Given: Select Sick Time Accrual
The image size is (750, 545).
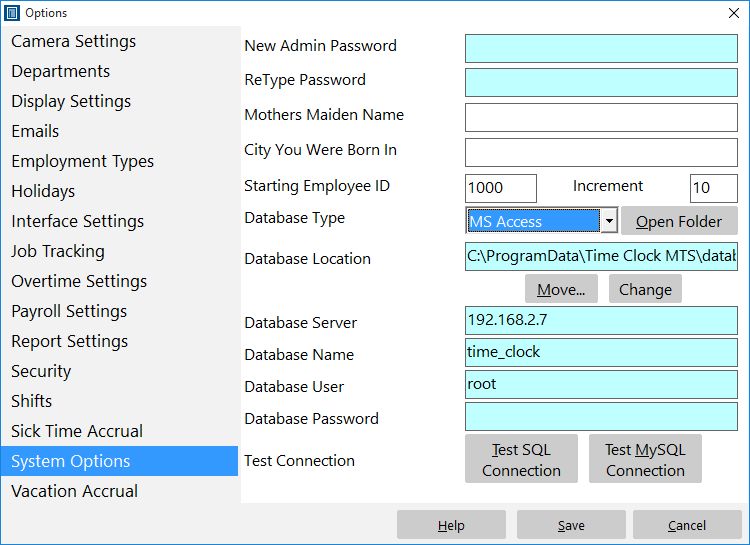Looking at the screenshot, I should (x=120, y=431).
